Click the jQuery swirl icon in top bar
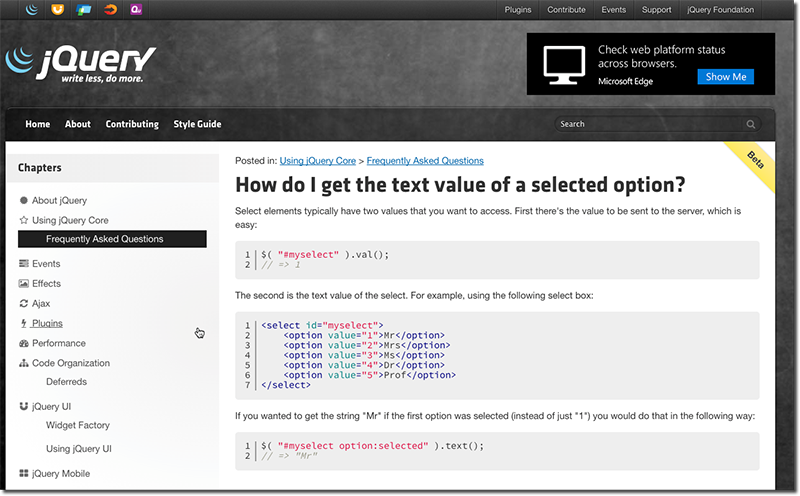Viewport: 800px width, 496px height. coord(31,10)
